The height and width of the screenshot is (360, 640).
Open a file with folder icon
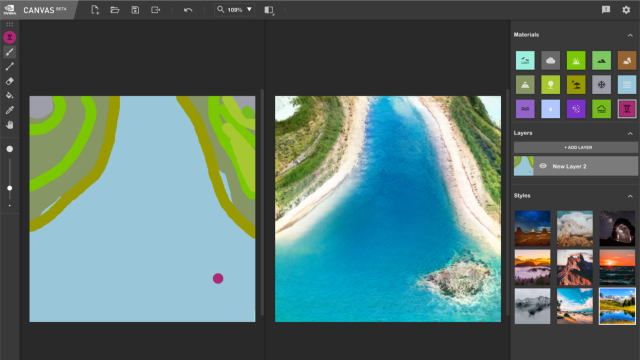click(115, 10)
